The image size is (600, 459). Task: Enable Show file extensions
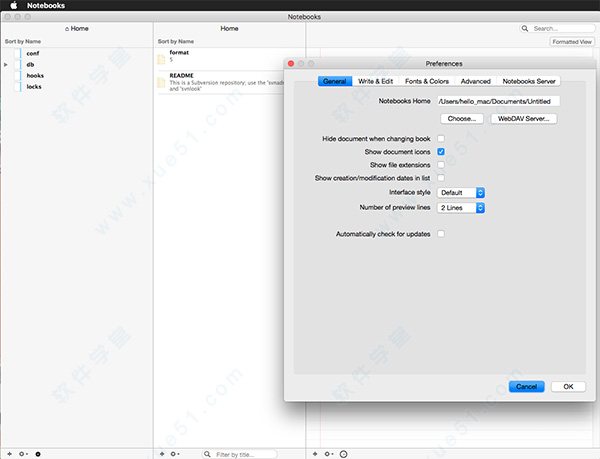click(x=441, y=165)
